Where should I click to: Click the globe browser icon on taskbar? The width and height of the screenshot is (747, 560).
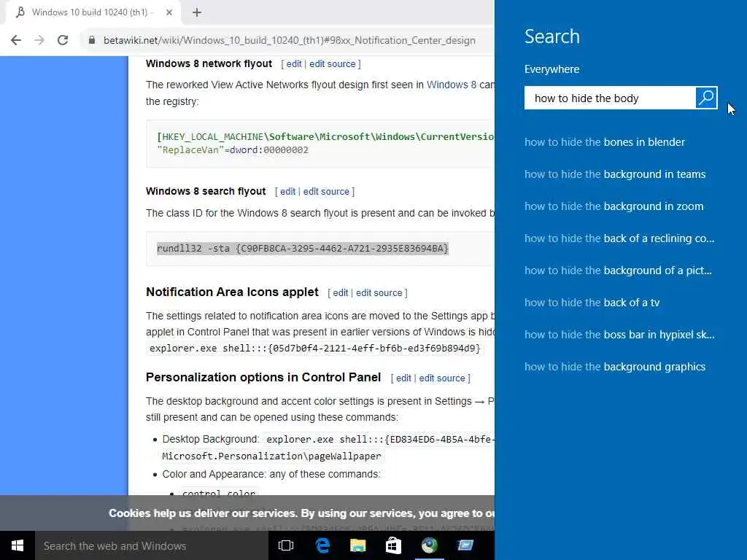coord(429,545)
